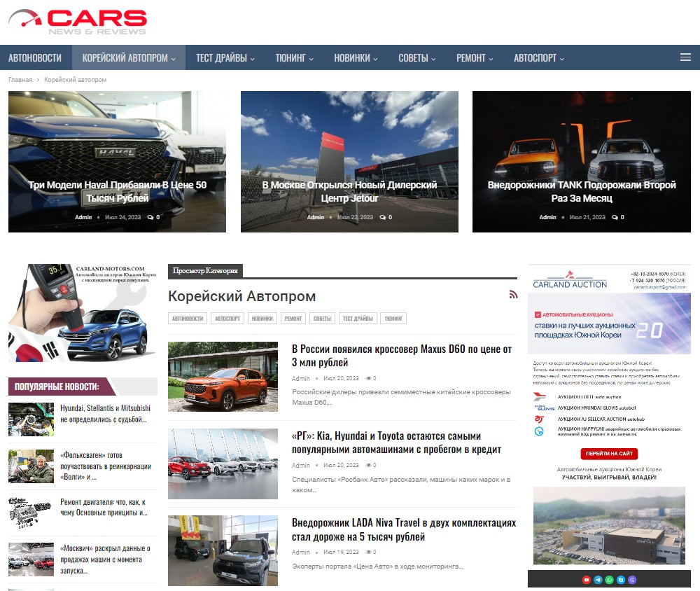Image resolution: width=700 pixels, height=591 pixels.
Task: Click the Telegram icon in the Carland banner
Action: (x=598, y=580)
